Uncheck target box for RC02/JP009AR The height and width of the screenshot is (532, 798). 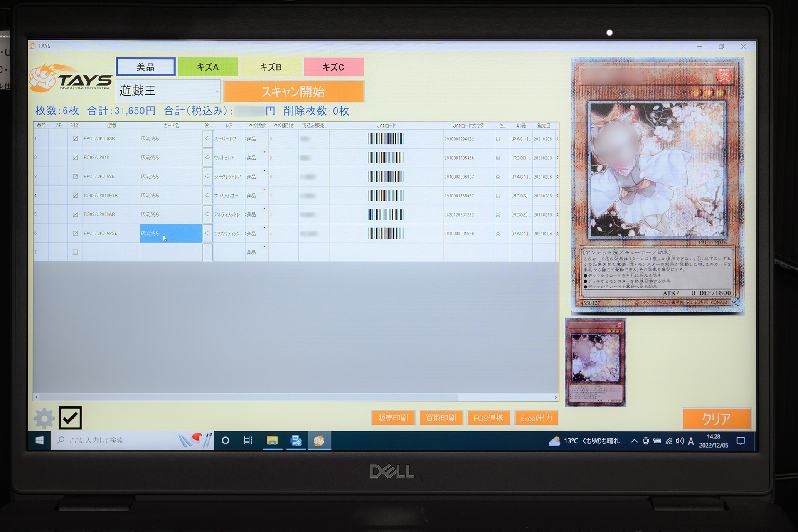tap(75, 214)
